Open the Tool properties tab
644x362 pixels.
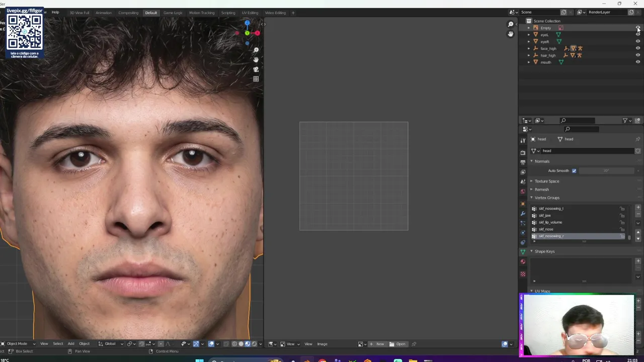tap(523, 140)
